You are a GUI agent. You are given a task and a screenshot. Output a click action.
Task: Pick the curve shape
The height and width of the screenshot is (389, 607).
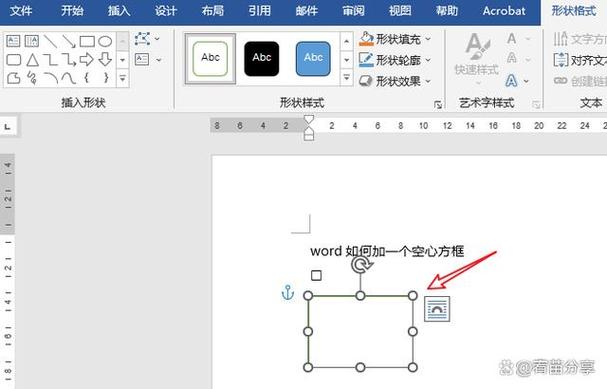69,78
